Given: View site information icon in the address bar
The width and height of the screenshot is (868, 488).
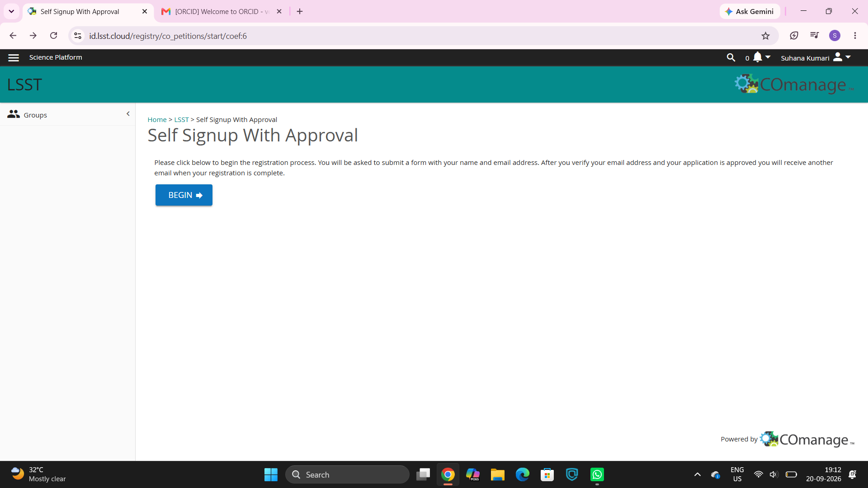Looking at the screenshot, I should 78,36.
